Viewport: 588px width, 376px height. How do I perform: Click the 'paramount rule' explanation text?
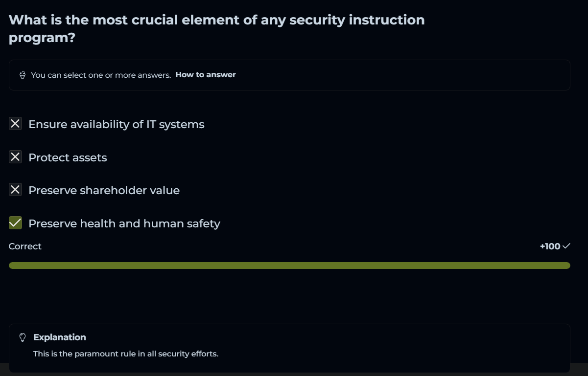pyautogui.click(x=126, y=354)
